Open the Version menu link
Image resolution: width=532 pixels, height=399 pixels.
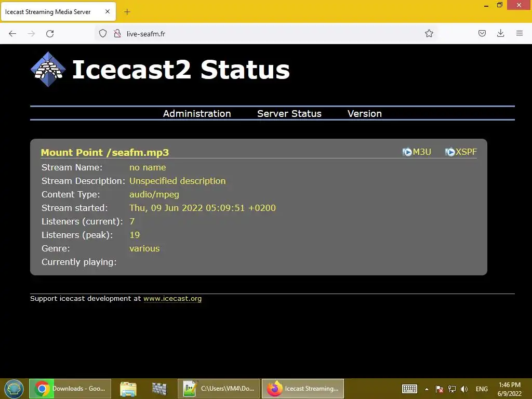(x=364, y=114)
